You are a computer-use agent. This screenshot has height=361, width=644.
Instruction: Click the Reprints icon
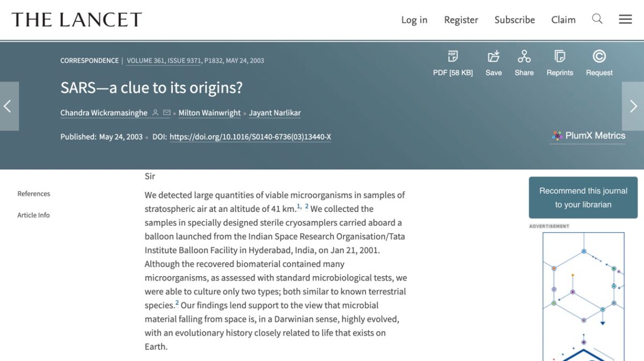(x=560, y=56)
